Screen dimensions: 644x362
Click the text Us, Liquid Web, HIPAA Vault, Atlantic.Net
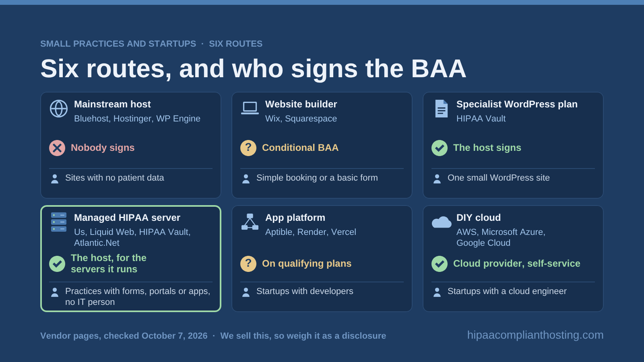click(132, 237)
